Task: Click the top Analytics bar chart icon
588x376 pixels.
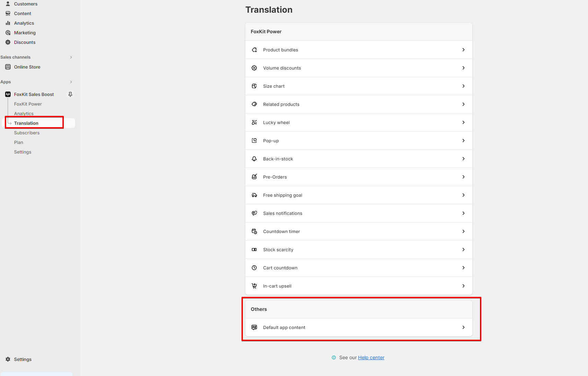Action: 8,23
